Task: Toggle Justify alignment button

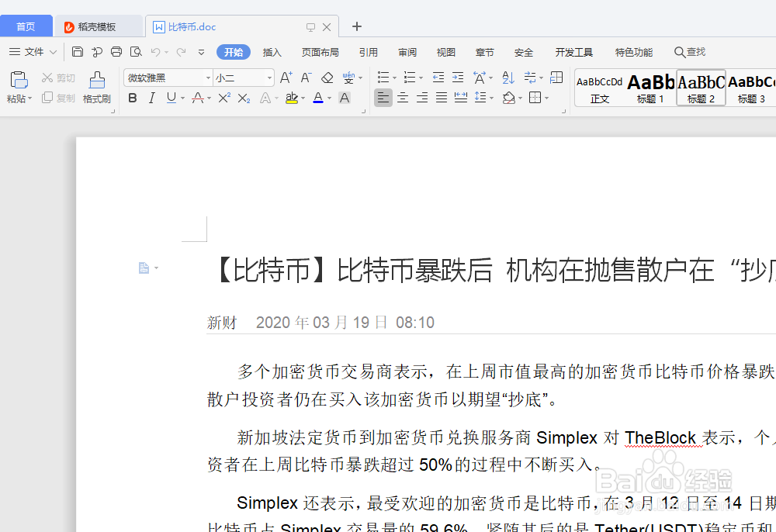Action: pos(442,98)
